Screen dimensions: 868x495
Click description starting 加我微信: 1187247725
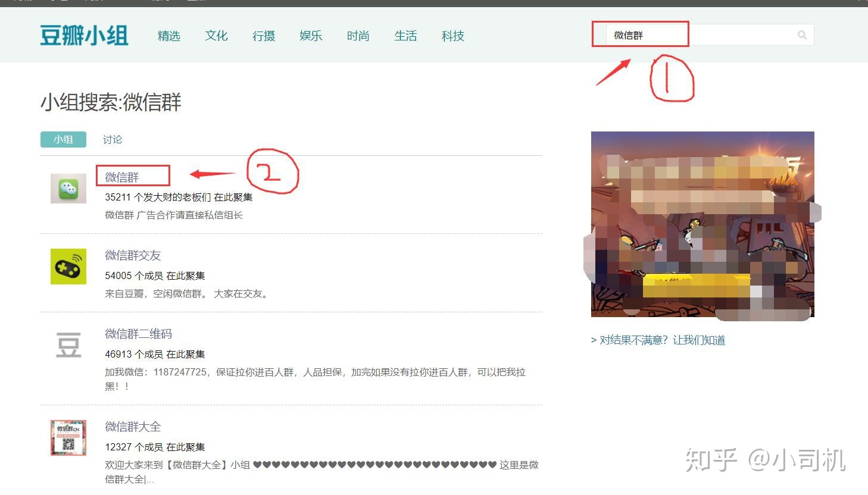click(x=316, y=379)
